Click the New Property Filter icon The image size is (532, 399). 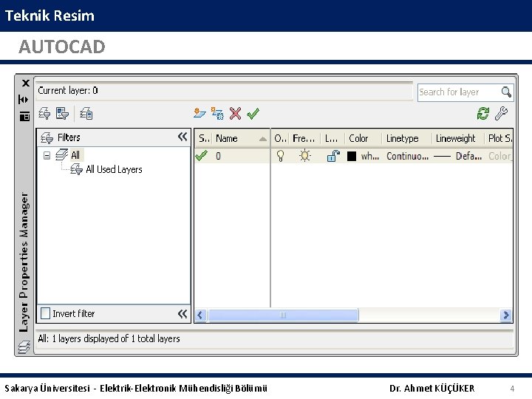(x=44, y=114)
